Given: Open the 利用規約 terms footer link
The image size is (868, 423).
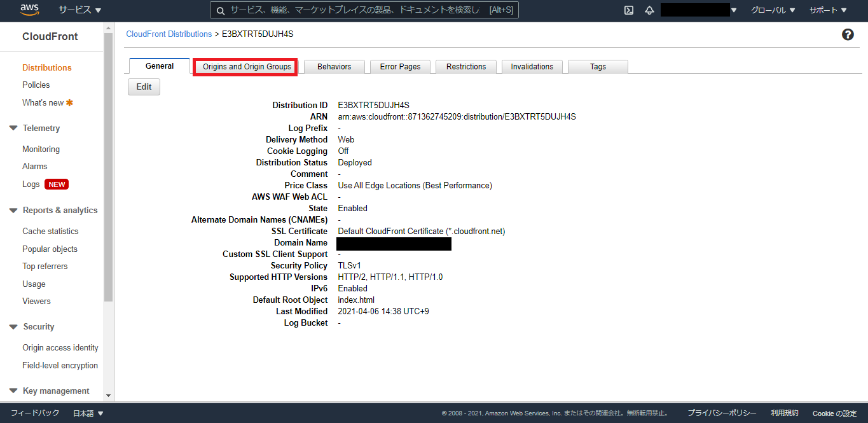Looking at the screenshot, I should point(785,413).
